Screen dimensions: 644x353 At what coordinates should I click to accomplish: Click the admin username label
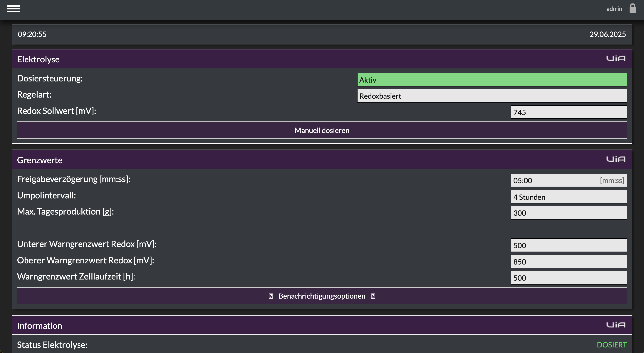click(614, 9)
